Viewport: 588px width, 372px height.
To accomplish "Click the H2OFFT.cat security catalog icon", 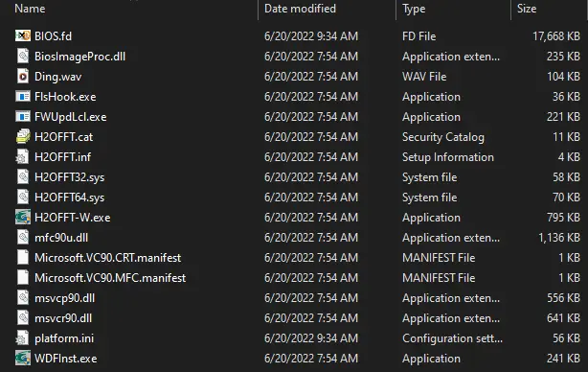I will (x=23, y=137).
